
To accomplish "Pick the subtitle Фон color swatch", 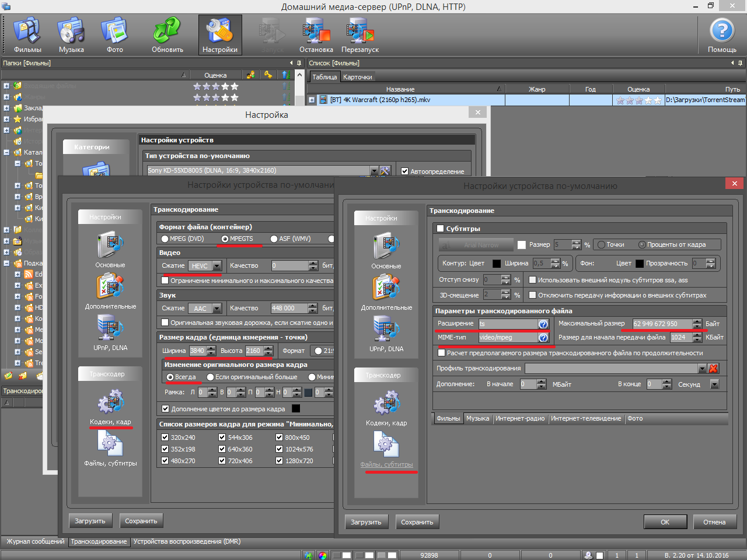I will point(640,264).
